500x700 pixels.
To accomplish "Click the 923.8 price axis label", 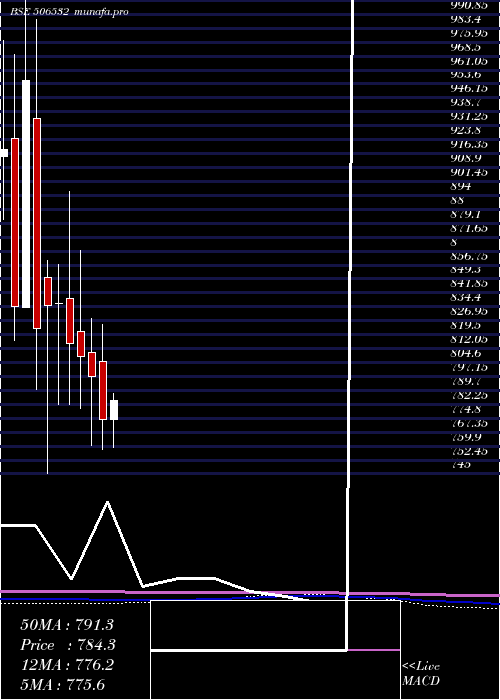I will click(x=468, y=130).
